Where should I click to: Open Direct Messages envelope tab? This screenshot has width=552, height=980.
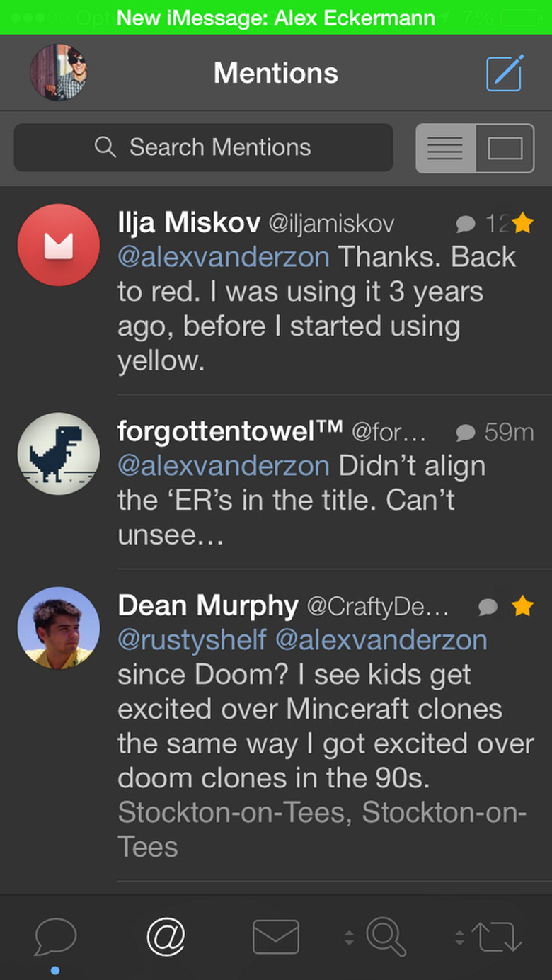tap(276, 936)
